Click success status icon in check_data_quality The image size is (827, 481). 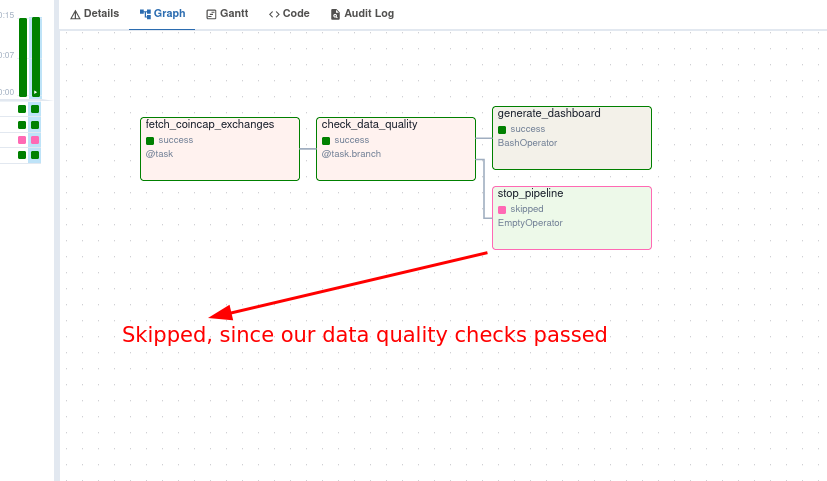point(326,141)
